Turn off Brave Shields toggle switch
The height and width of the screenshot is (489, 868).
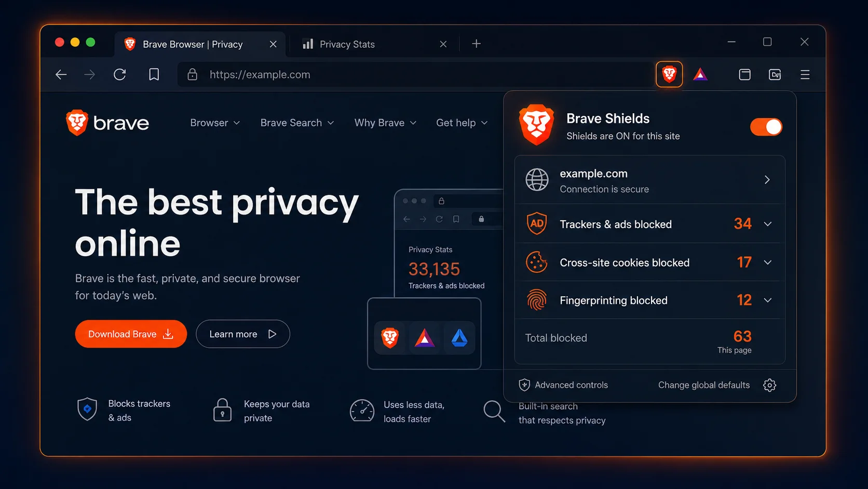point(766,127)
